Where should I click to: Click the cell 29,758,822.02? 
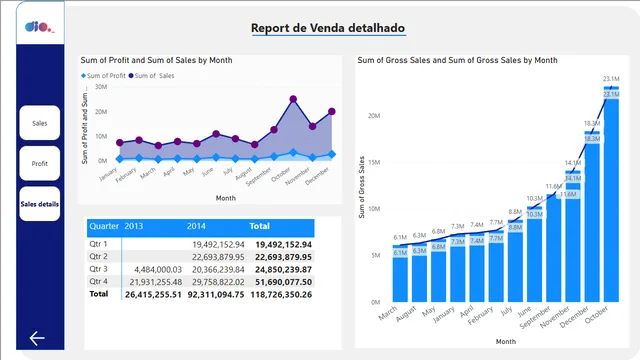coord(218,282)
